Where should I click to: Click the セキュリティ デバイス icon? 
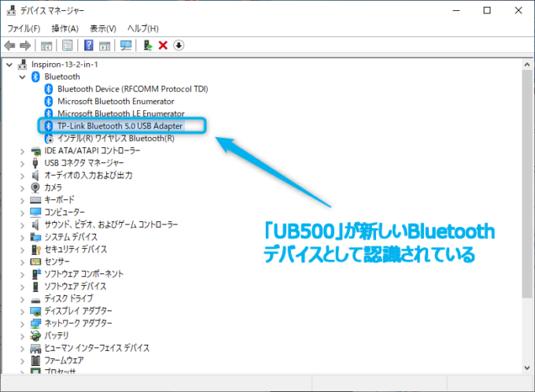click(35, 250)
